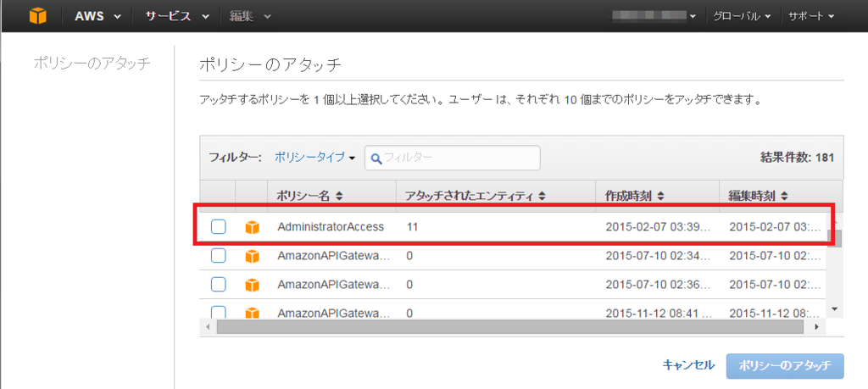Open the ポリシータイプ filter dropdown

click(x=314, y=158)
